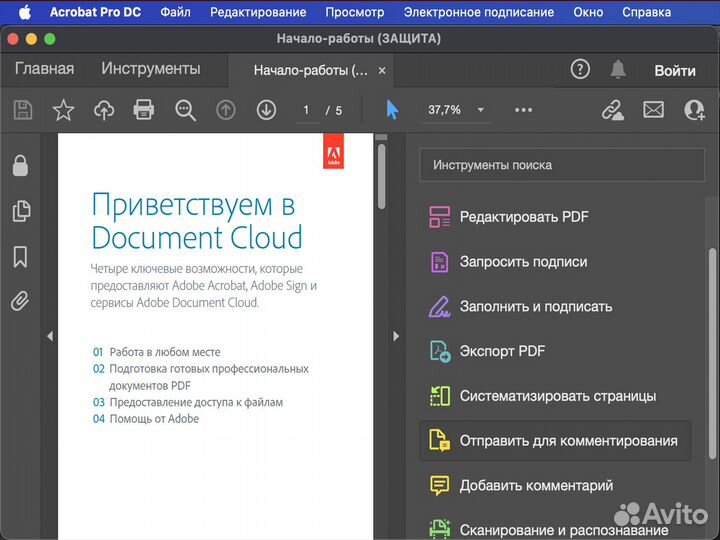Image resolution: width=720 pixels, height=540 pixels.
Task: Select the Запросить подписи tool label
Action: [x=523, y=262]
